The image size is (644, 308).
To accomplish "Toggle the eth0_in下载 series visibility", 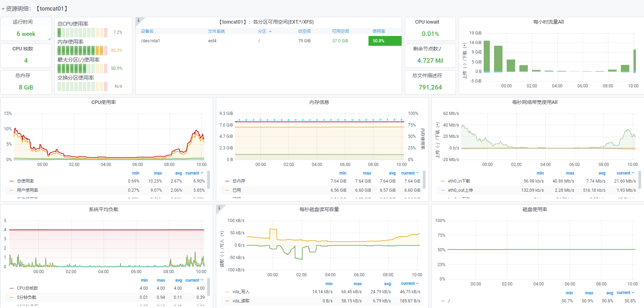I will (x=459, y=181).
